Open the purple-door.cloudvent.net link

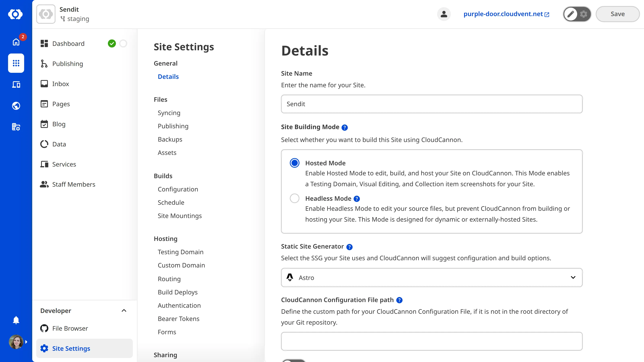pos(503,14)
